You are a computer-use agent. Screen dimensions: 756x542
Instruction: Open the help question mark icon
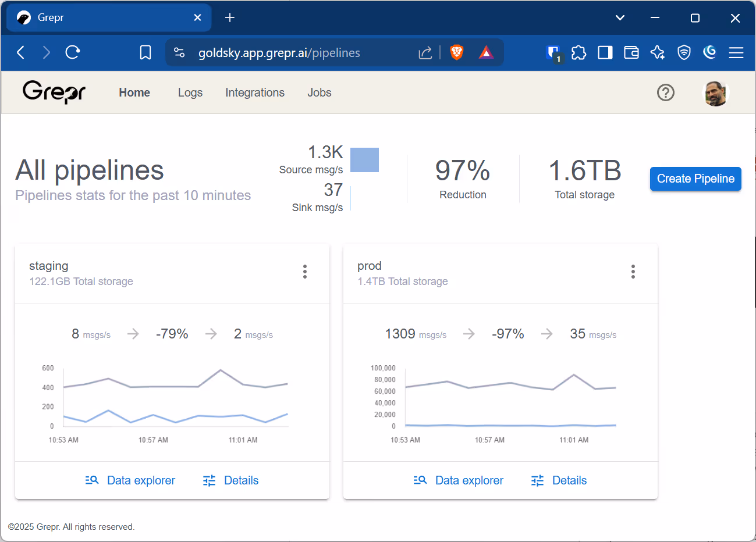[x=665, y=92]
